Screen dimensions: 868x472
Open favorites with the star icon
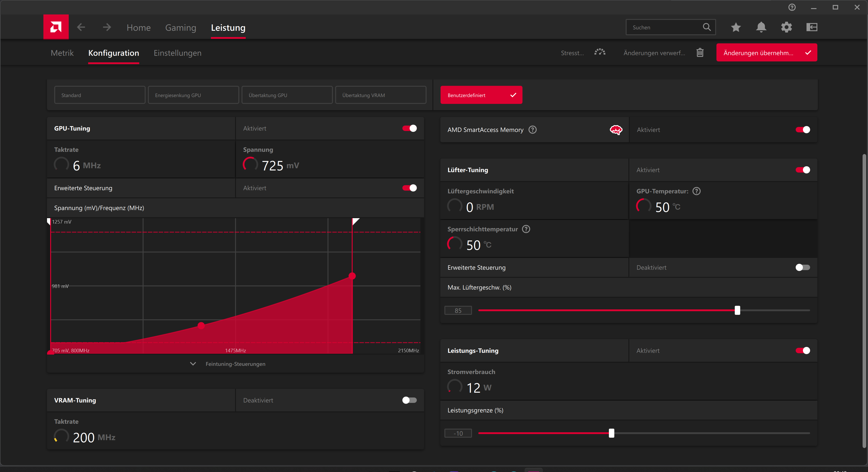736,27
